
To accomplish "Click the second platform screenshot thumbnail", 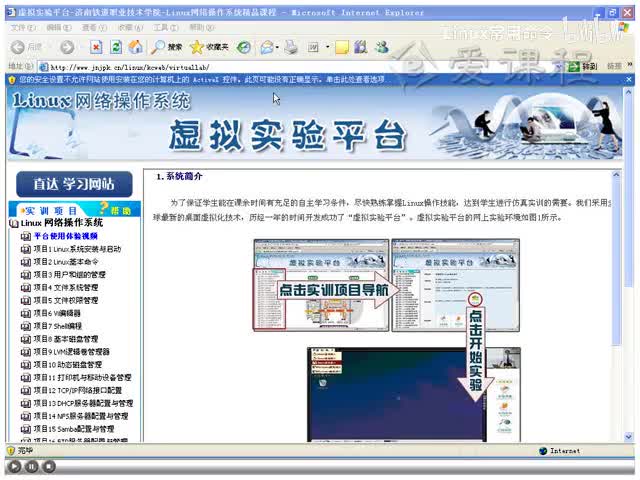I will click(456, 285).
